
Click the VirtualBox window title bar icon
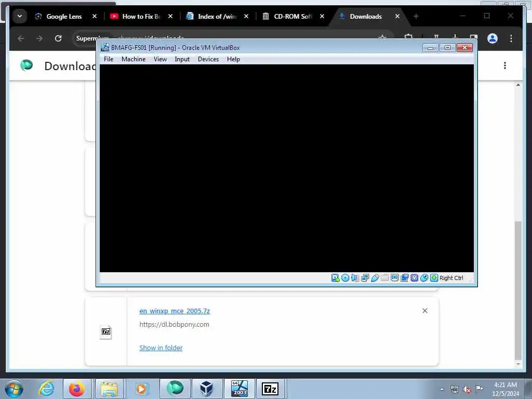pyautogui.click(x=105, y=47)
